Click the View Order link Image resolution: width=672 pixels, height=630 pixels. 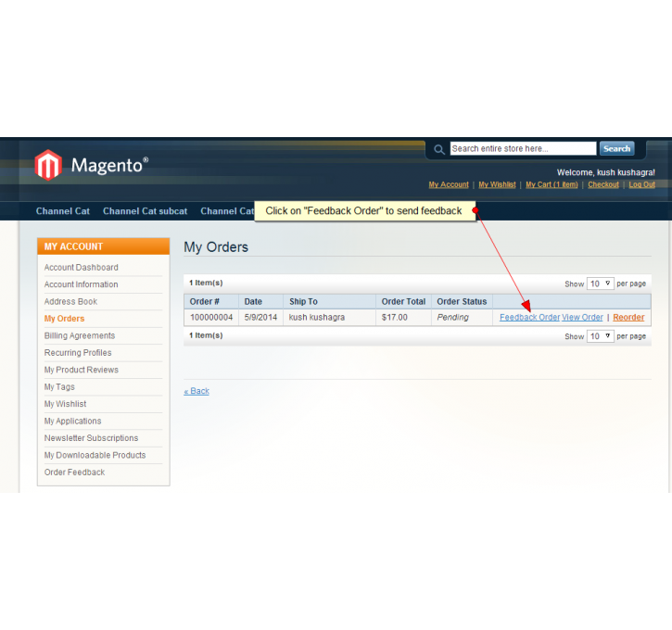[582, 318]
